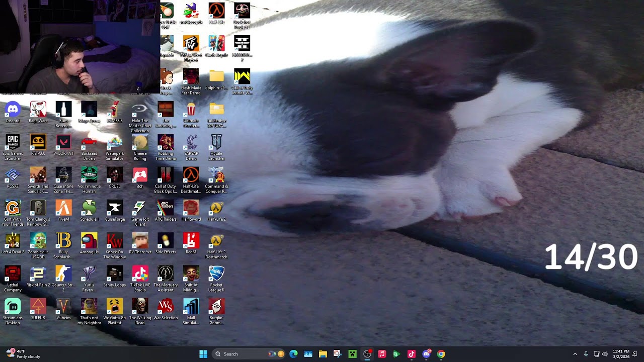
Task: Select the TikTok LIVE Studio desktop icon
Action: (x=140, y=279)
